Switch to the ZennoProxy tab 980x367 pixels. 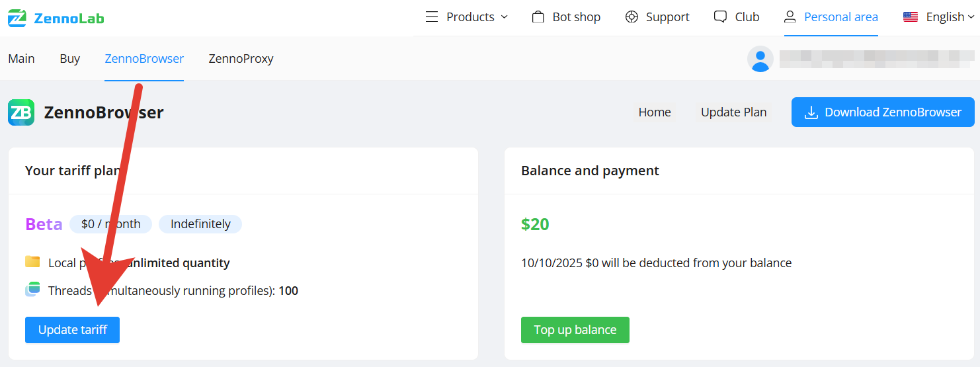(241, 59)
